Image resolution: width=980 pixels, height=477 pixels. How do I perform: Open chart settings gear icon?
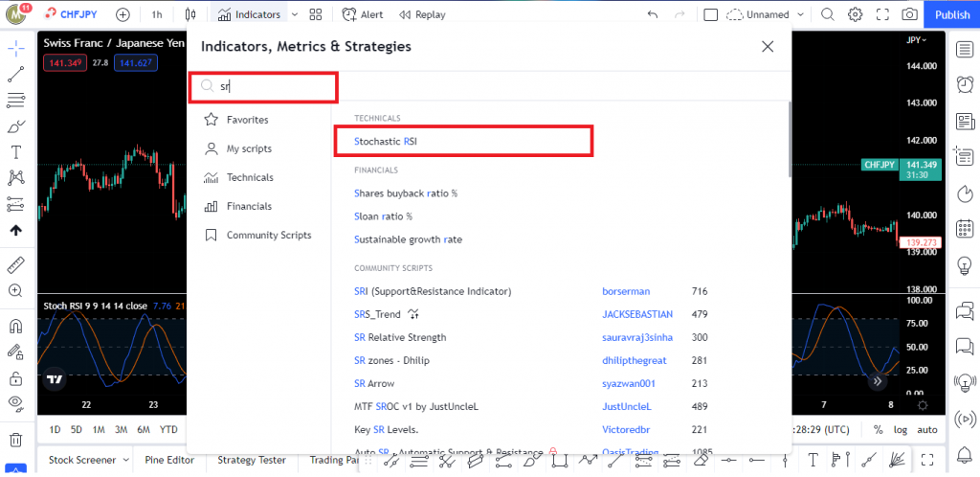(x=855, y=14)
